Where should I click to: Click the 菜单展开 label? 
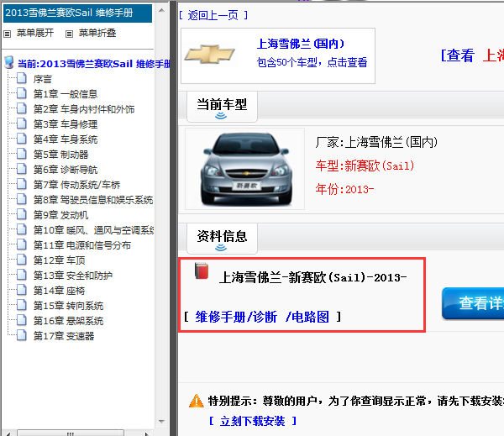(35, 33)
